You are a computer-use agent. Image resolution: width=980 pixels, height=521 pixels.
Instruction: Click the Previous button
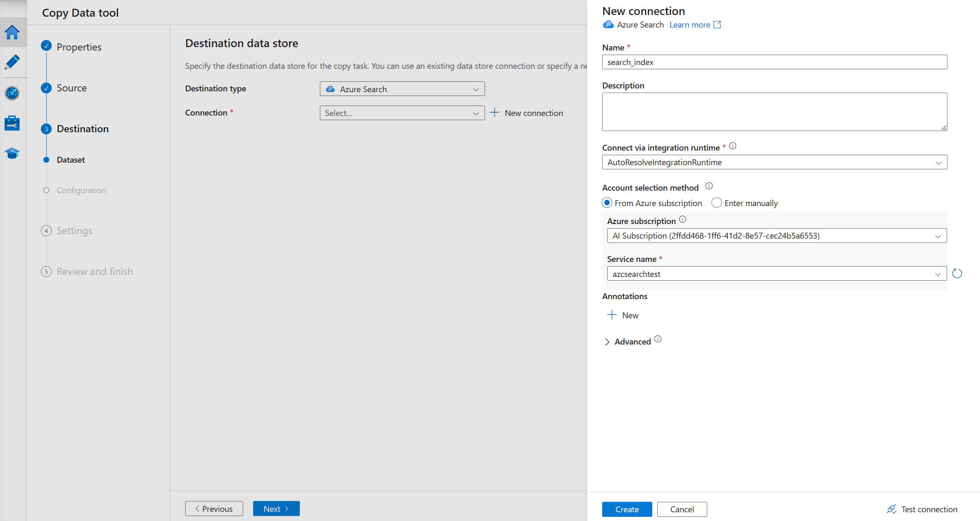tap(214, 508)
